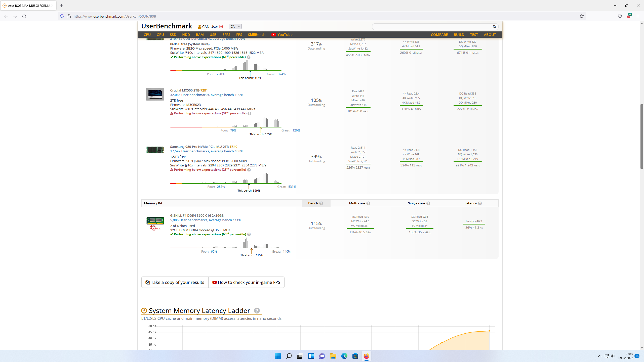Open Firefox shield tracking protection icon
644x362 pixels.
62,16
